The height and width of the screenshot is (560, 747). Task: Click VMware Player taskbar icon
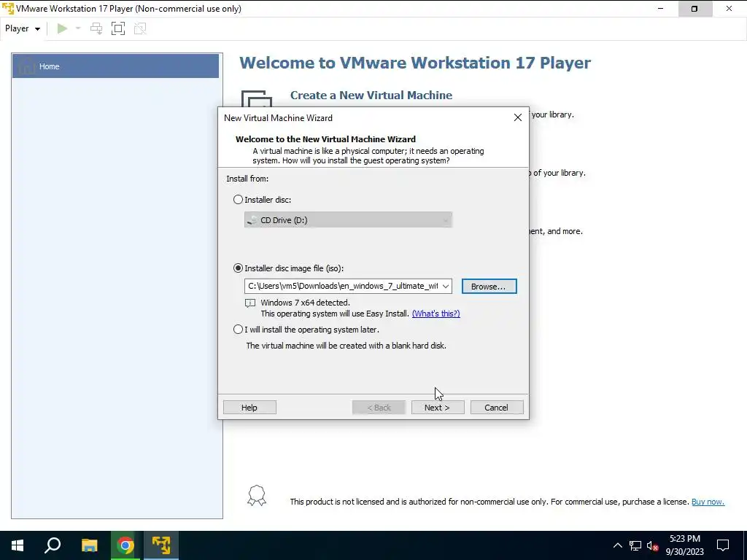pyautogui.click(x=161, y=545)
